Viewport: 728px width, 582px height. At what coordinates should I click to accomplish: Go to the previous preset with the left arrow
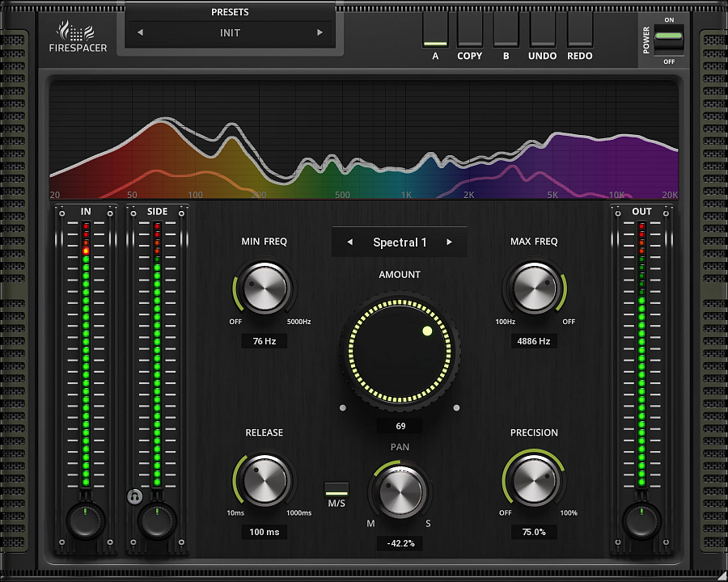140,33
